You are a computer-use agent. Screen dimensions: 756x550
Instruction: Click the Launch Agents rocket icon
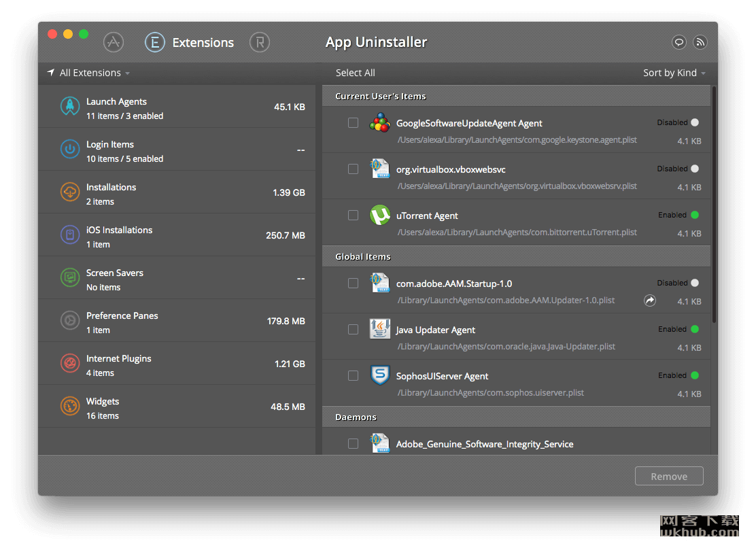[70, 106]
